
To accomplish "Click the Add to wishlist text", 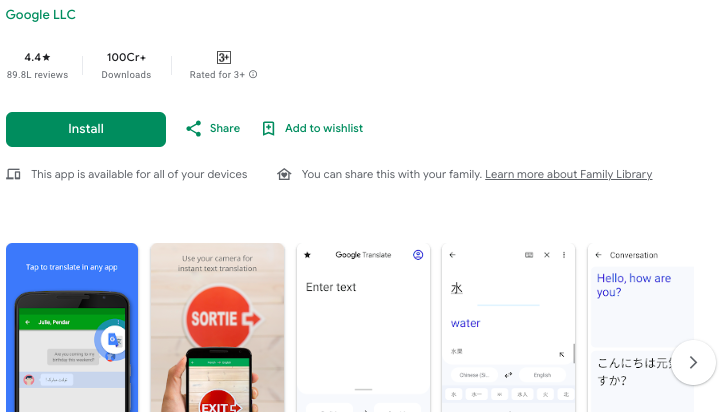I will tap(324, 128).
